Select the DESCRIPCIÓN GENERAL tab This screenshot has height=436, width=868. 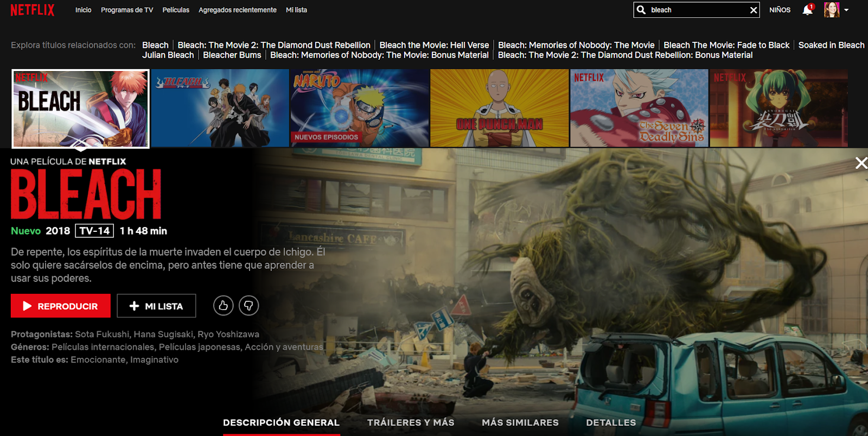pyautogui.click(x=281, y=422)
